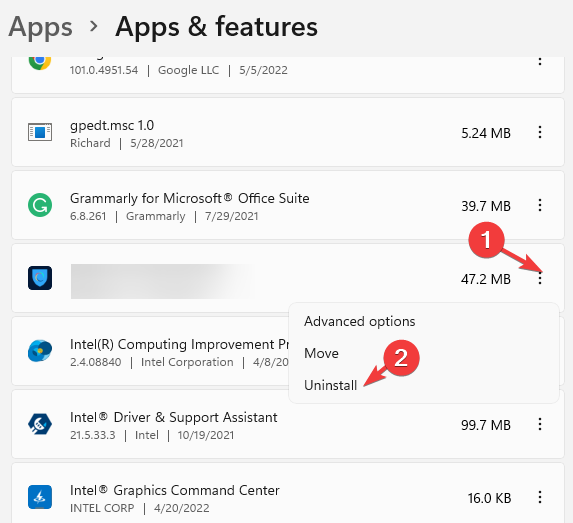Click the 10/19/2021 install date

pos(206,435)
